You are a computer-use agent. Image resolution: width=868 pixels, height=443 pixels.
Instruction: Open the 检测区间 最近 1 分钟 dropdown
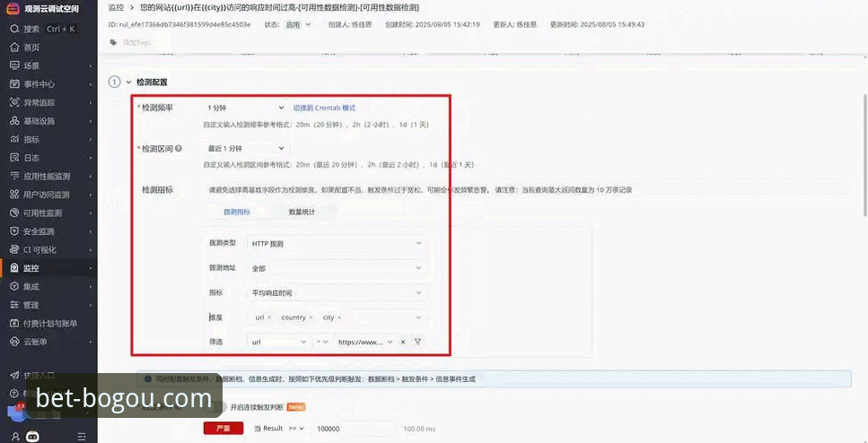tap(245, 148)
